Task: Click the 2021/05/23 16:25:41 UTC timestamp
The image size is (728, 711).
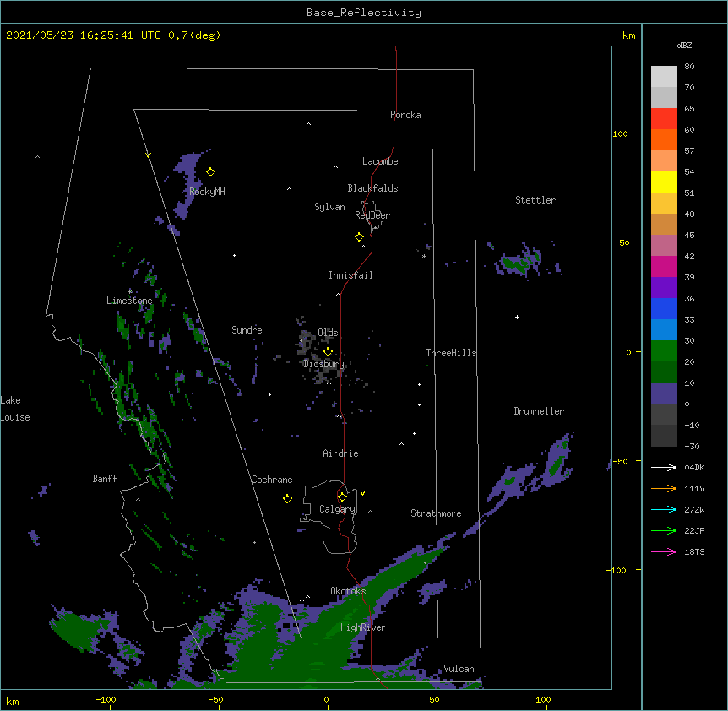Action: (84, 35)
